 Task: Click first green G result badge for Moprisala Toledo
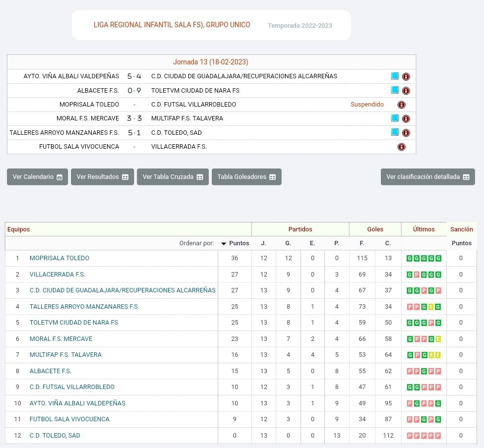pyautogui.click(x=410, y=258)
